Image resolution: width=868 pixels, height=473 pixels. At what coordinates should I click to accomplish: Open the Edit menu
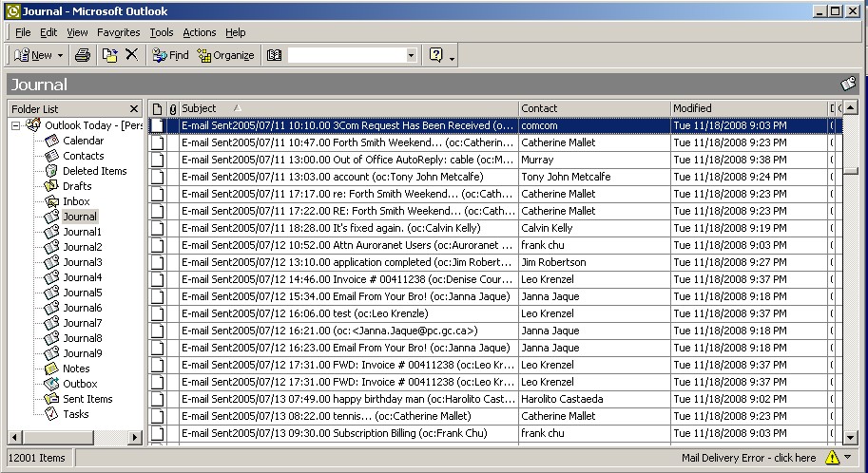click(x=48, y=32)
